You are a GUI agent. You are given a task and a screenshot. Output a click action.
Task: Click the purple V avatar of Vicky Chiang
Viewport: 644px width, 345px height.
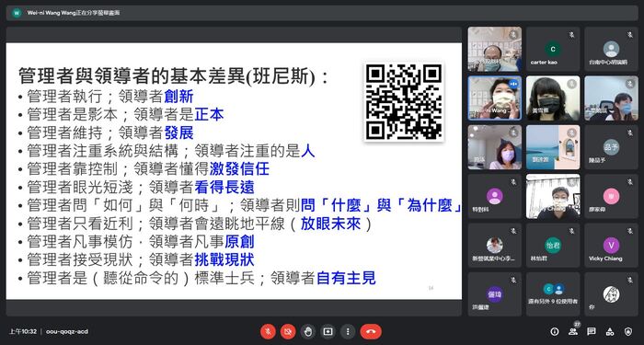point(611,246)
